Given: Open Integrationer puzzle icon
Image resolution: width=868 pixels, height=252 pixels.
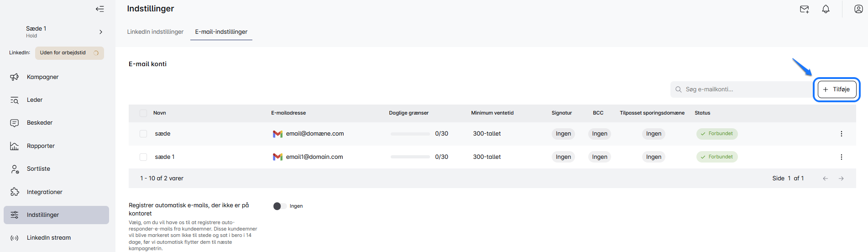Looking at the screenshot, I should (x=15, y=192).
